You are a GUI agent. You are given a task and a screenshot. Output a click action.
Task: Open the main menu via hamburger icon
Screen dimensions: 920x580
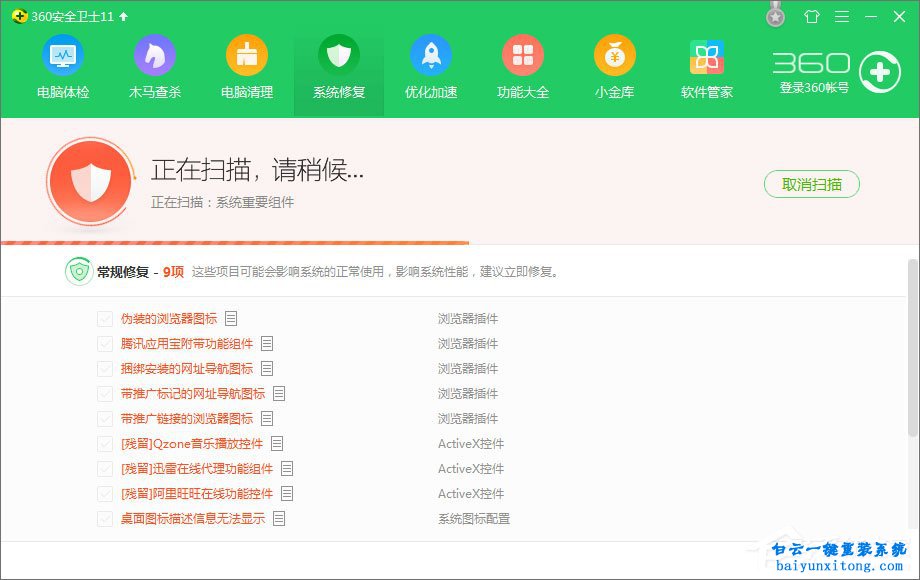(841, 16)
